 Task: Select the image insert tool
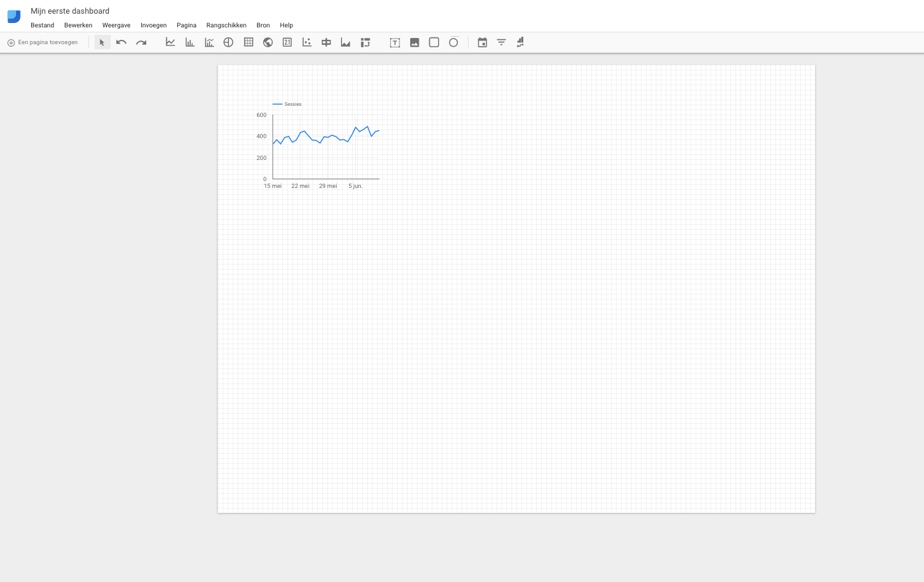pos(414,42)
